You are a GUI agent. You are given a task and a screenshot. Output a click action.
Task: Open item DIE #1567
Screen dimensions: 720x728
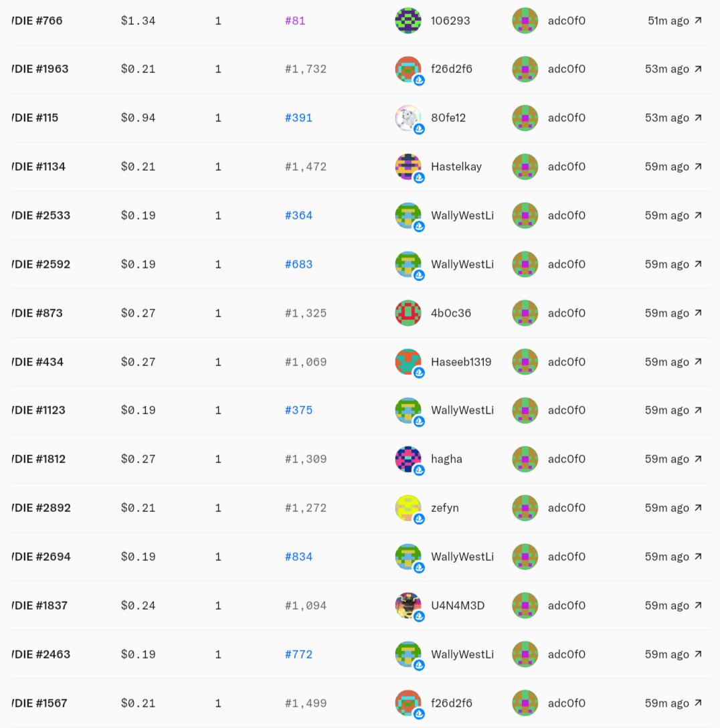coord(39,703)
